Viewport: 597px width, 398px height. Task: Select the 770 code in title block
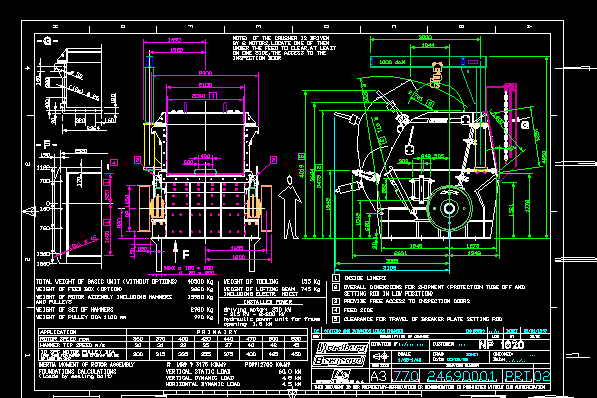tap(406, 376)
